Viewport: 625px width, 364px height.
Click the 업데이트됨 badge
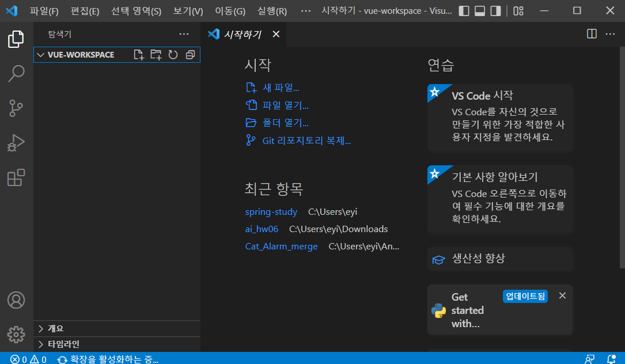point(525,296)
